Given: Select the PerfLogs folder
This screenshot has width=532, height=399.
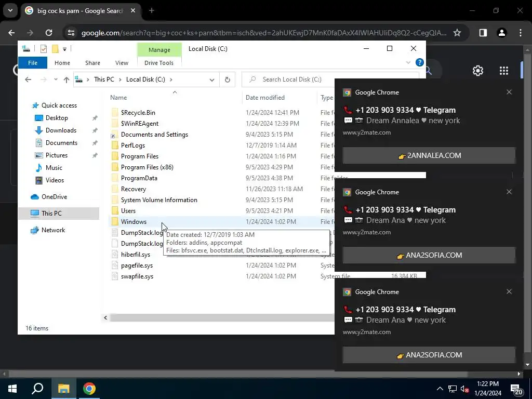Looking at the screenshot, I should [132, 145].
